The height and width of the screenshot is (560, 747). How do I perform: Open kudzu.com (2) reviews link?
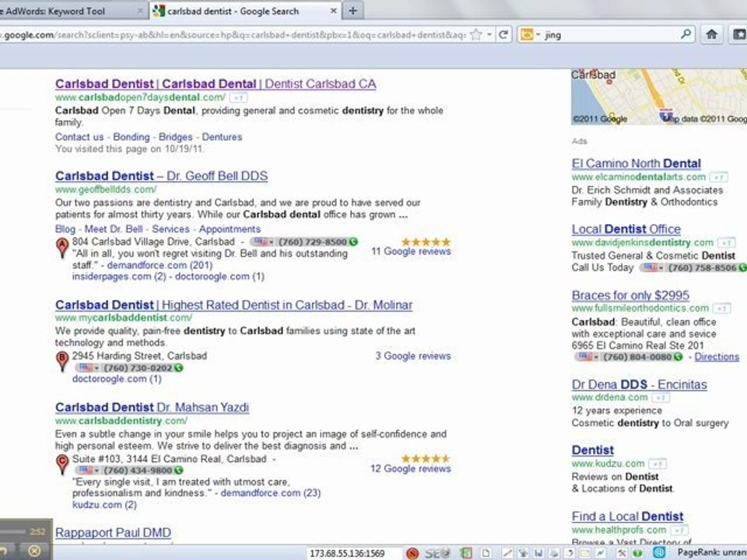point(104,505)
